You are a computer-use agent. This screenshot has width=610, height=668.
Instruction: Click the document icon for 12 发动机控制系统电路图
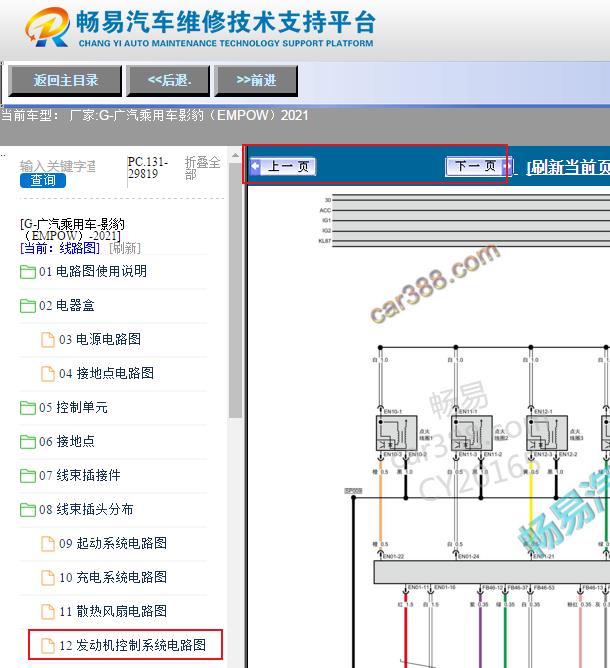[48, 646]
